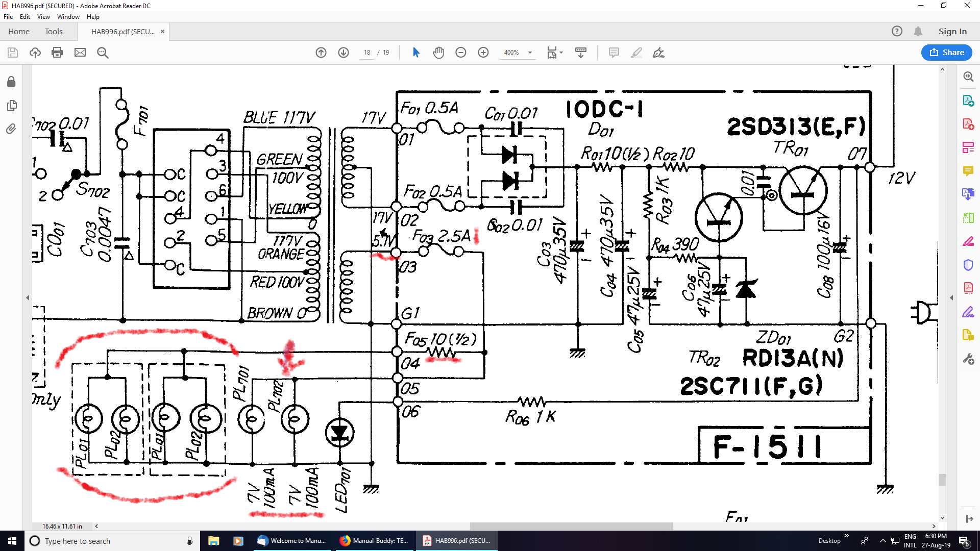Collapse the left navigation pane arrow
The width and height of the screenshot is (980, 551).
pos(28,297)
